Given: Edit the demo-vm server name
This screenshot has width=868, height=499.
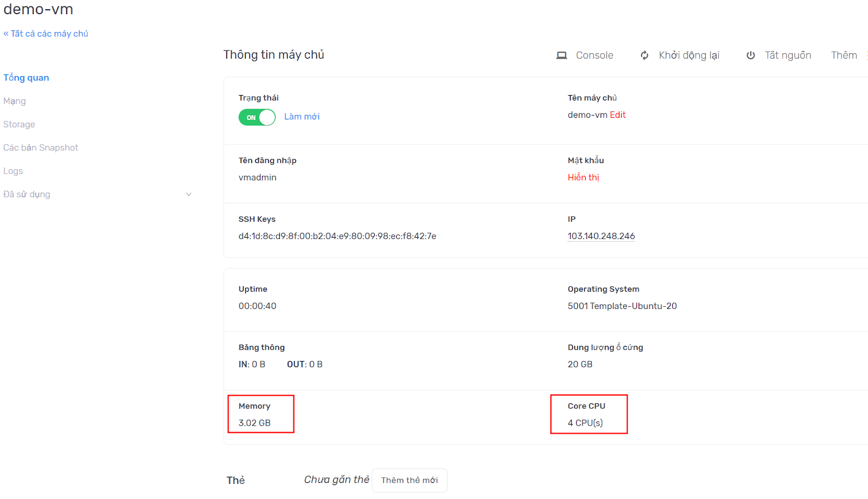Looking at the screenshot, I should pyautogui.click(x=617, y=115).
